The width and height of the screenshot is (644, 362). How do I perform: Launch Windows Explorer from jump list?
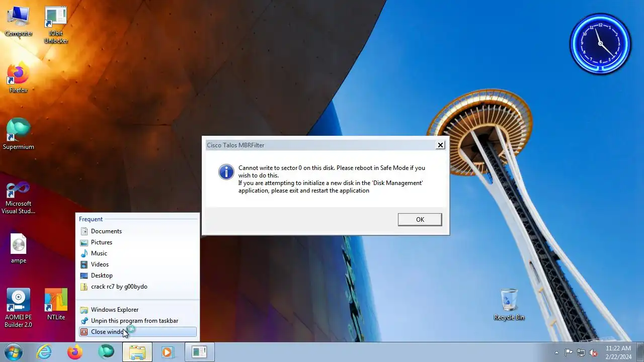137,310
